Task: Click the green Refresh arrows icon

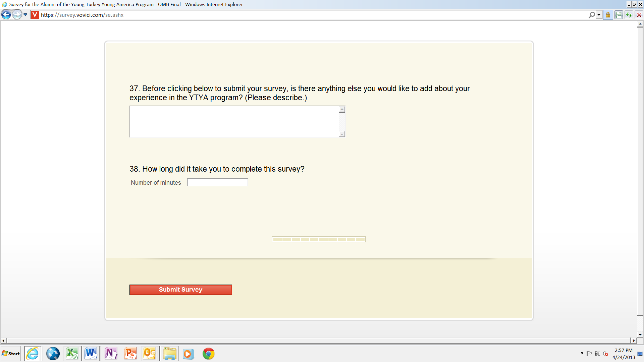Action: pos(629,15)
